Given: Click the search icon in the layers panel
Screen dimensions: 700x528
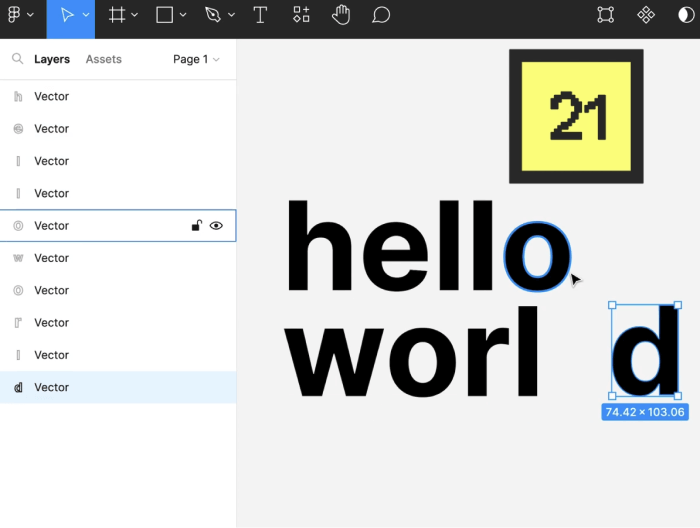Looking at the screenshot, I should (x=17, y=59).
